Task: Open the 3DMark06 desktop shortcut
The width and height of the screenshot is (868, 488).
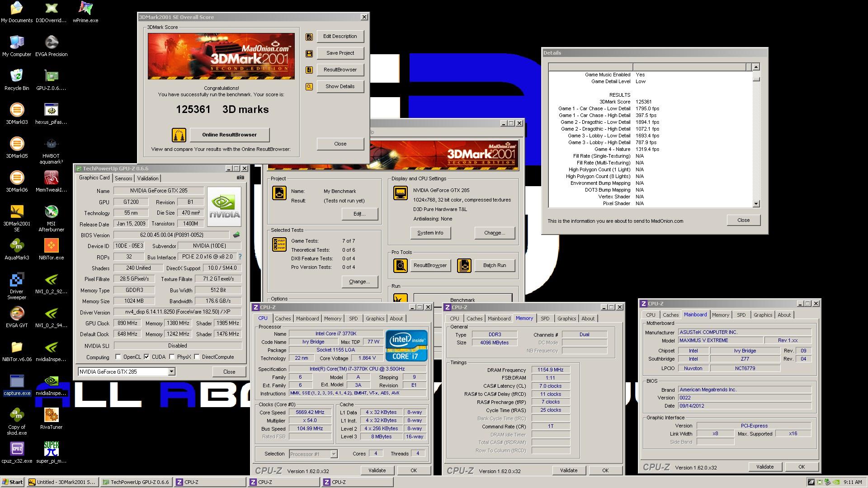Action: pos(17,182)
